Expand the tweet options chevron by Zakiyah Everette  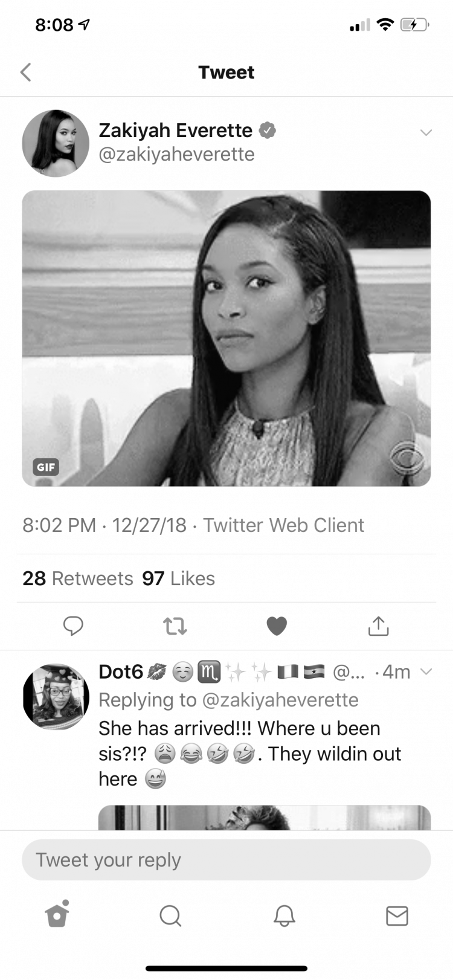pyautogui.click(x=426, y=132)
